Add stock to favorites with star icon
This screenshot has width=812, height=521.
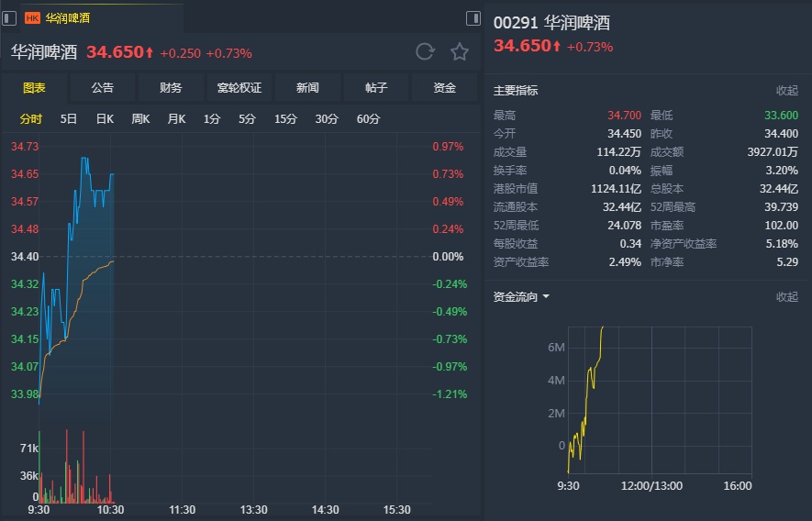[460, 51]
